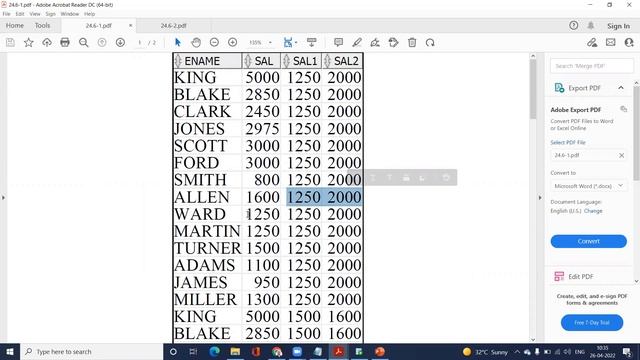Image resolution: width=640 pixels, height=360 pixels.
Task: Click the ENAME column header
Action: [x=207, y=61]
